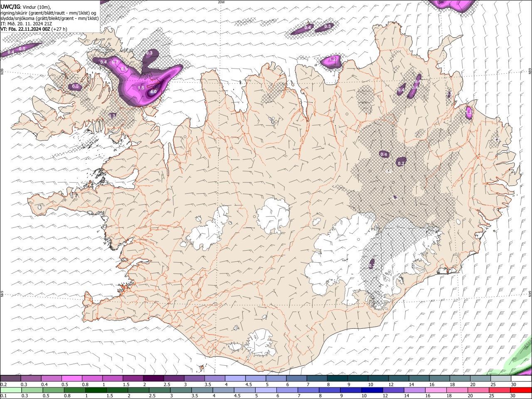The height and width of the screenshot is (399, 532).
Task: Click the 4.0 precipitation maximum label
Action: pyautogui.click(x=153, y=92)
